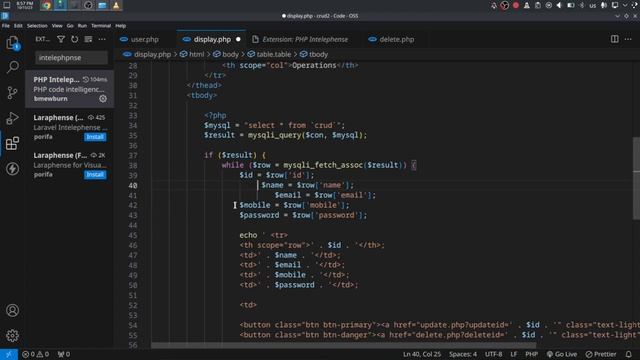The image size is (640, 360).
Task: Open editor more actions ellipsis
Action: click(628, 39)
